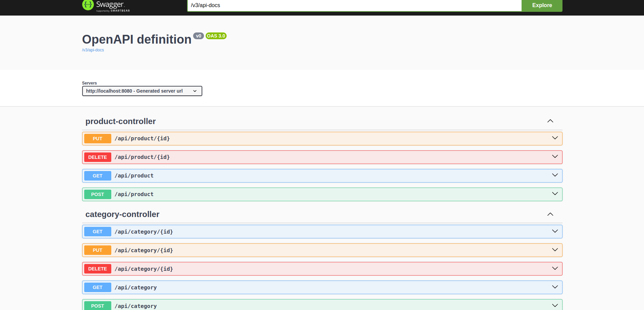Image resolution: width=644 pixels, height=310 pixels.
Task: Click the Explore button
Action: [542, 5]
